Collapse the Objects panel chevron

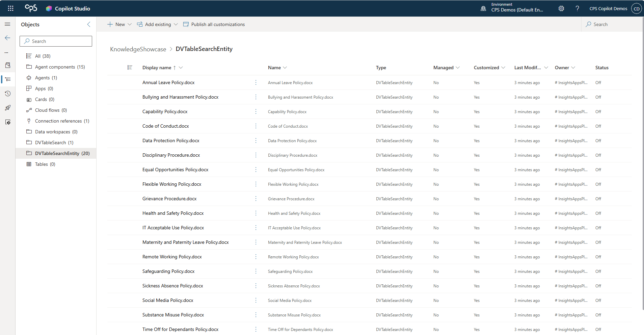[89, 24]
